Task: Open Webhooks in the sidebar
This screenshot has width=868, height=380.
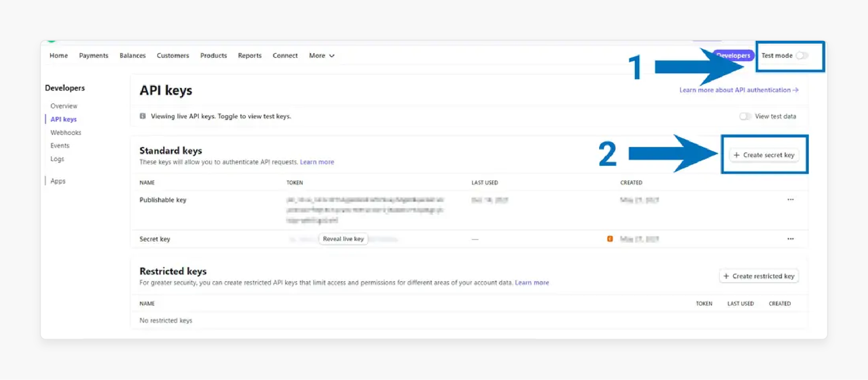Action: tap(66, 133)
